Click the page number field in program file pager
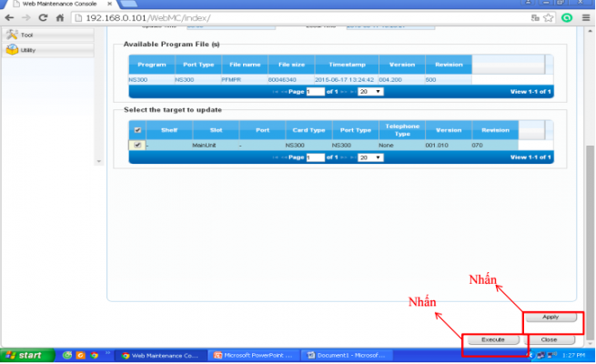Image resolution: width=596 pixels, height=364 pixels. pyautogui.click(x=315, y=92)
